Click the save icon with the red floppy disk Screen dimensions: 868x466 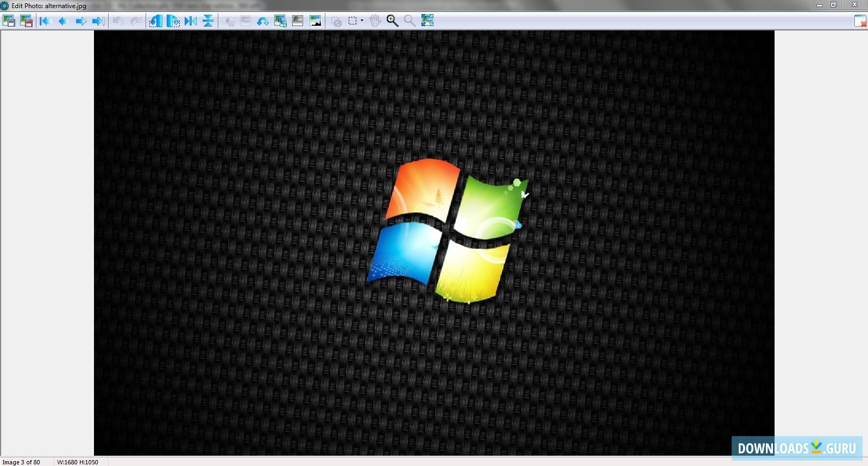coord(26,21)
